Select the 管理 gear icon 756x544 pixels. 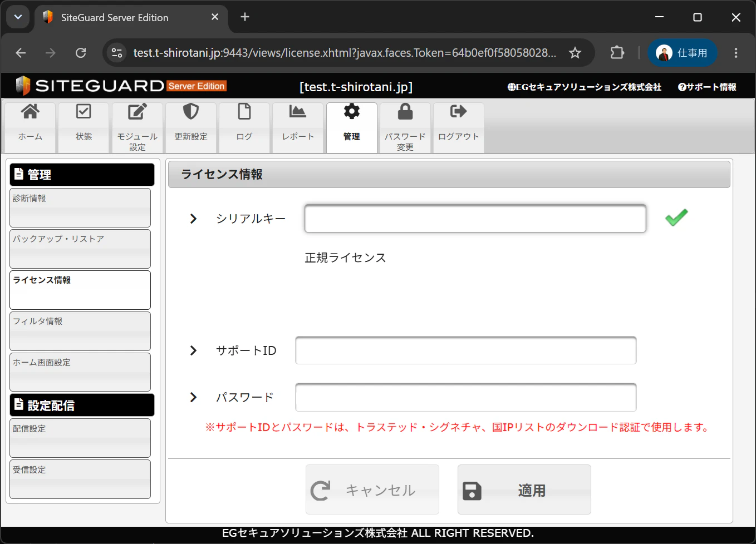[352, 112]
